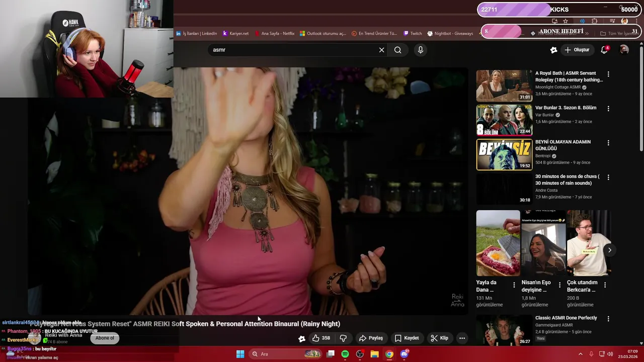Open Gammelgaard ASMR channel link
The width and height of the screenshot is (644, 362).
[x=554, y=325]
